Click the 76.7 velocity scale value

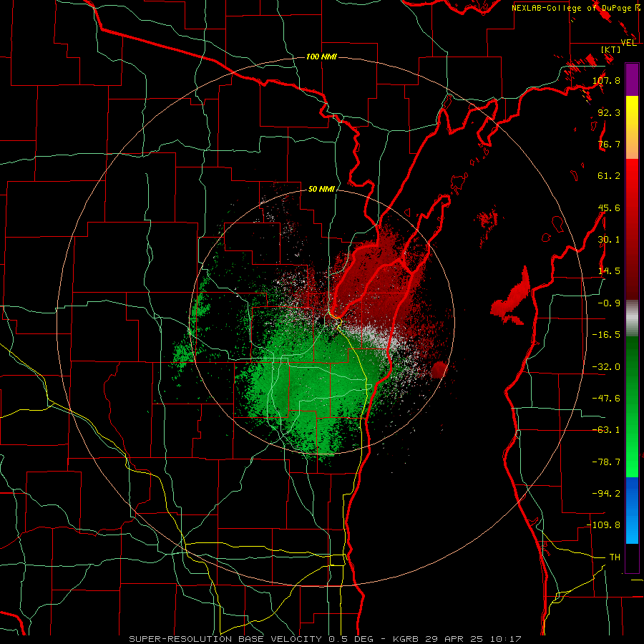(609, 144)
